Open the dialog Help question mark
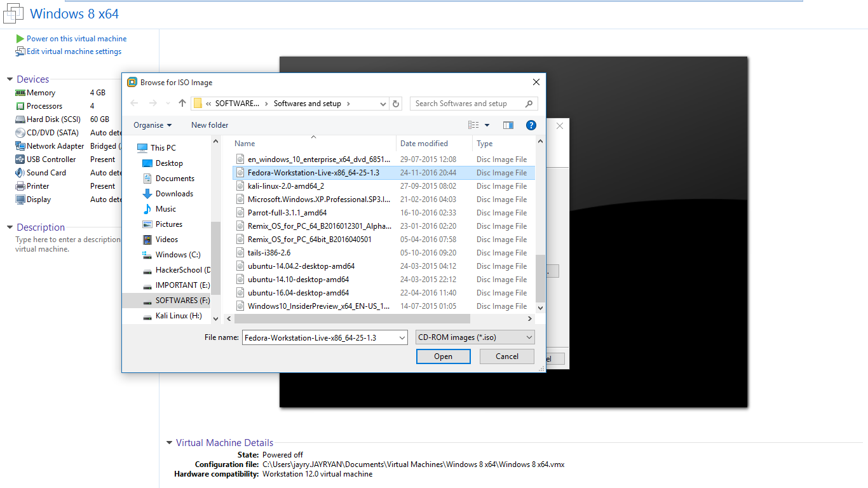The width and height of the screenshot is (868, 488). pyautogui.click(x=531, y=125)
